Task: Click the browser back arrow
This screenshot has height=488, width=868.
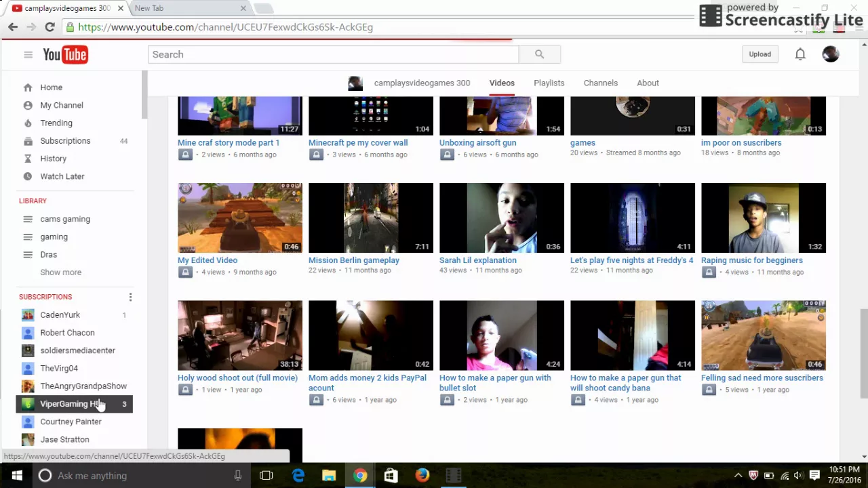Action: [x=13, y=27]
